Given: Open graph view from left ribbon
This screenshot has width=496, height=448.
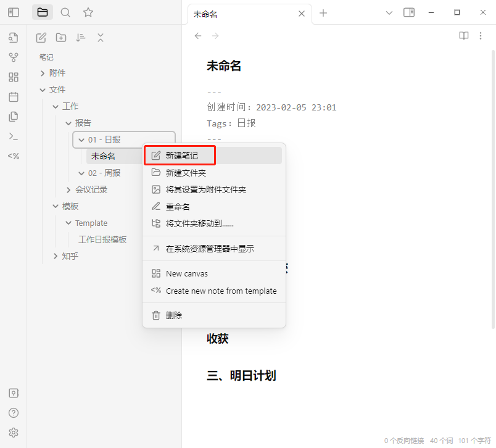Looking at the screenshot, I should point(14,57).
